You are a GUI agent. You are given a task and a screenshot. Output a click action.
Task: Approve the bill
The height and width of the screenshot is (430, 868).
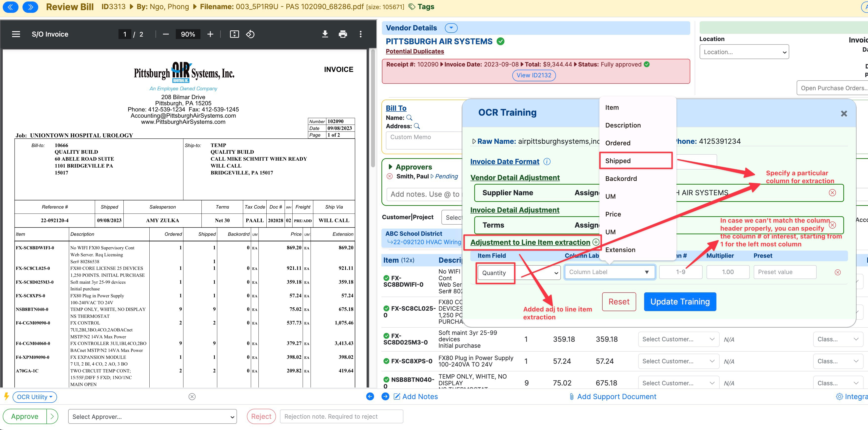click(x=25, y=416)
